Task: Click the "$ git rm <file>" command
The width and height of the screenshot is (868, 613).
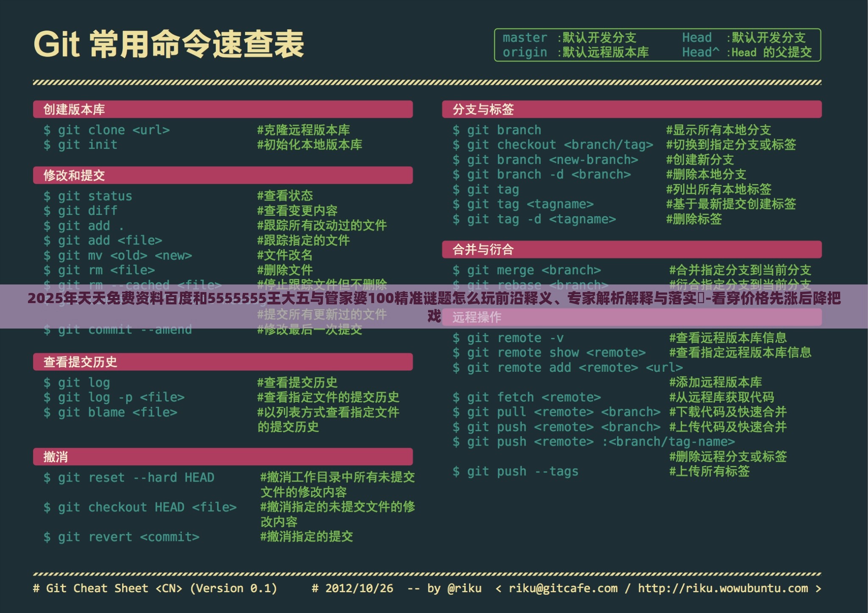Action: (x=99, y=270)
